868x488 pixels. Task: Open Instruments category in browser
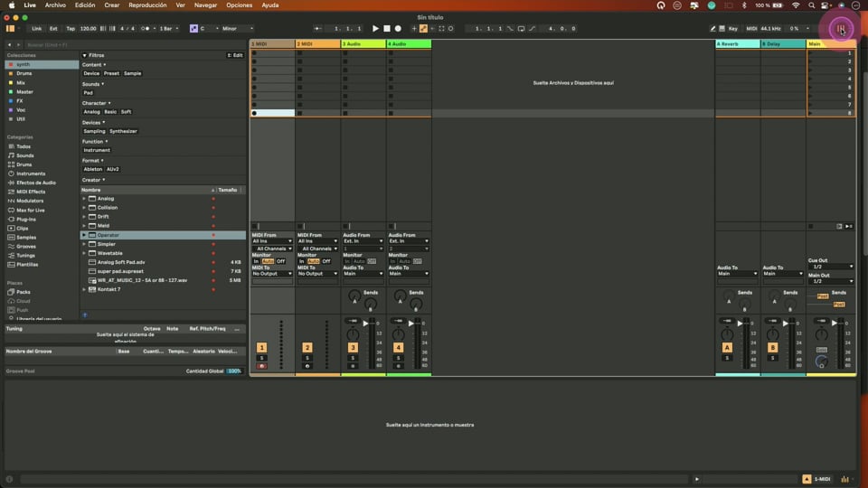coord(31,174)
